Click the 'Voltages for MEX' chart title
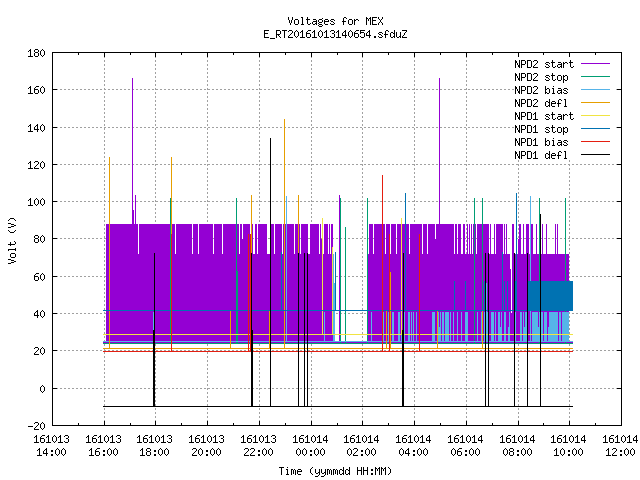 (335, 21)
